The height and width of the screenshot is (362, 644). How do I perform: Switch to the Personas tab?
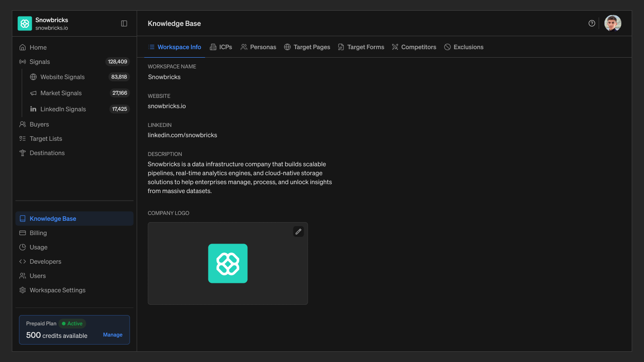258,47
